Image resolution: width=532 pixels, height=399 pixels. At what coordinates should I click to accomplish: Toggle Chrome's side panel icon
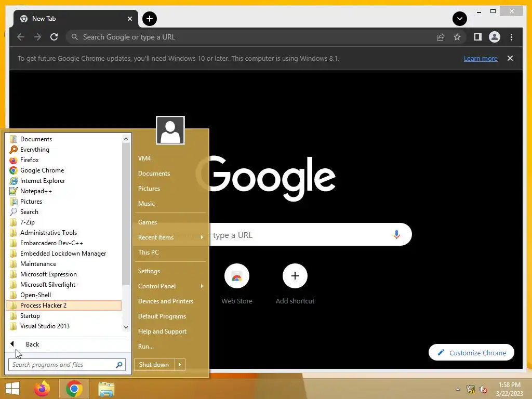(x=478, y=37)
